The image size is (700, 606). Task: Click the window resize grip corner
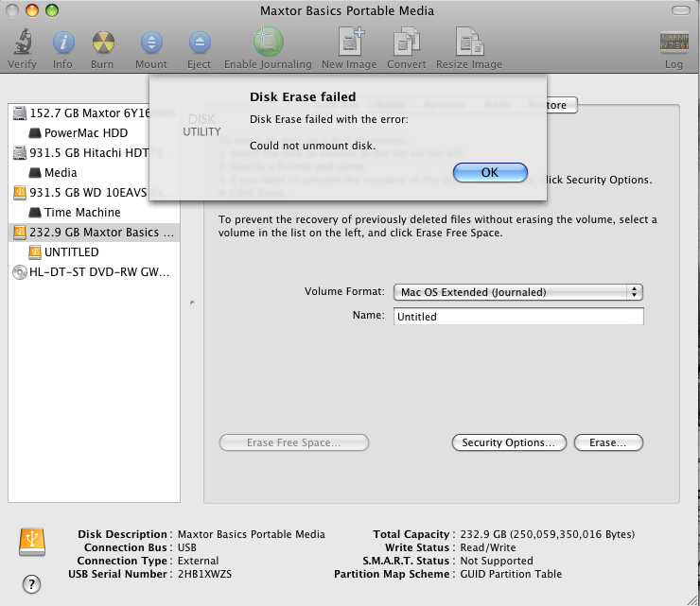[693, 599]
